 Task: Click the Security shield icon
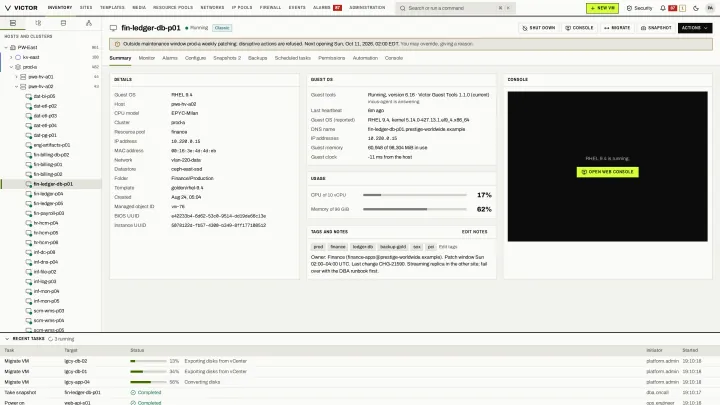point(629,8)
